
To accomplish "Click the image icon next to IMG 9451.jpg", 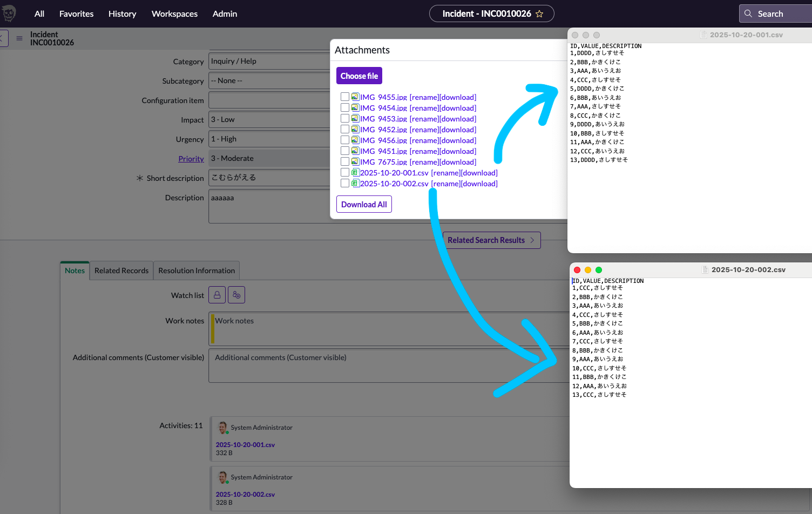I will pyautogui.click(x=355, y=151).
